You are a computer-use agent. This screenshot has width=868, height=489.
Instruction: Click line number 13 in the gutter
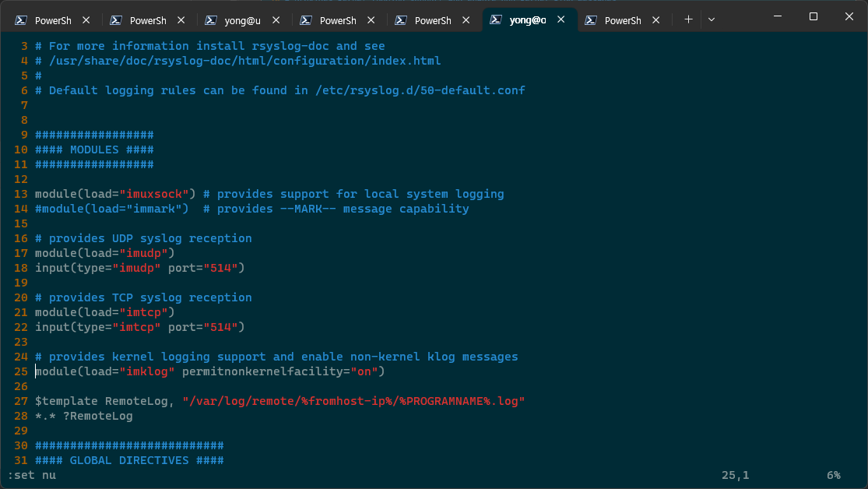point(21,194)
